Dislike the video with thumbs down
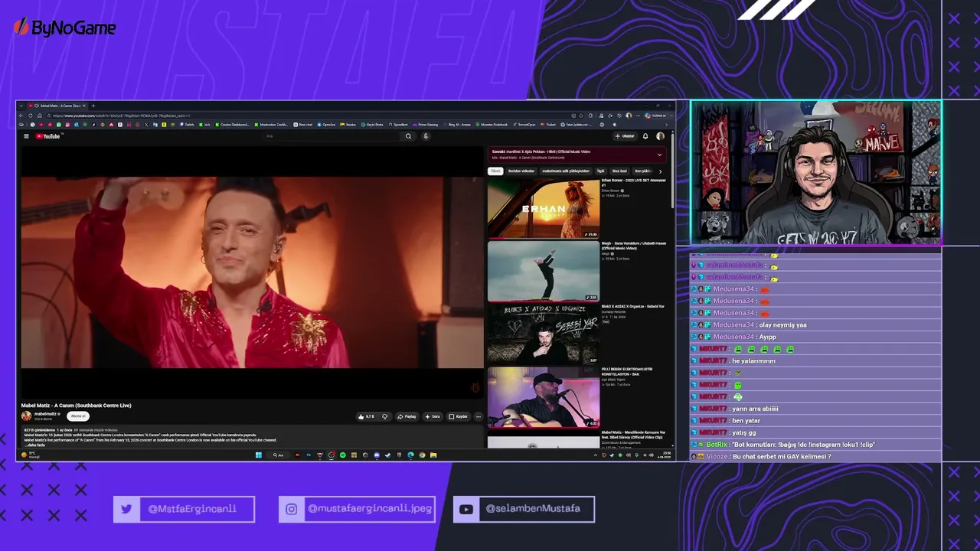 384,416
